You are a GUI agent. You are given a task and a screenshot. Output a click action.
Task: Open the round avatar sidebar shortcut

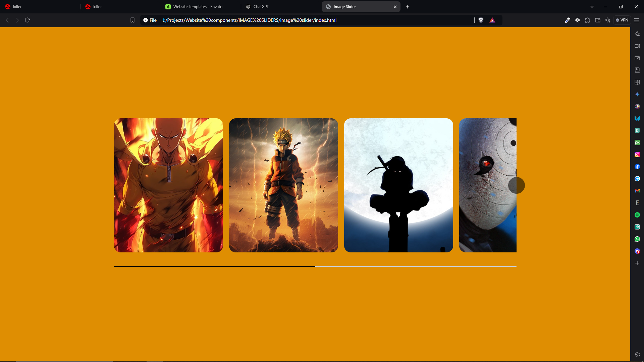(637, 106)
